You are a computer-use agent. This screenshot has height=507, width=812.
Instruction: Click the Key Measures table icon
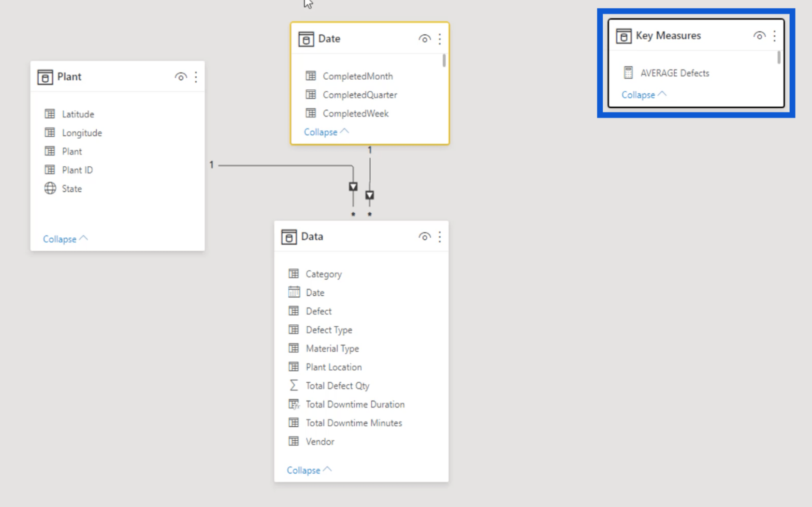(x=623, y=36)
